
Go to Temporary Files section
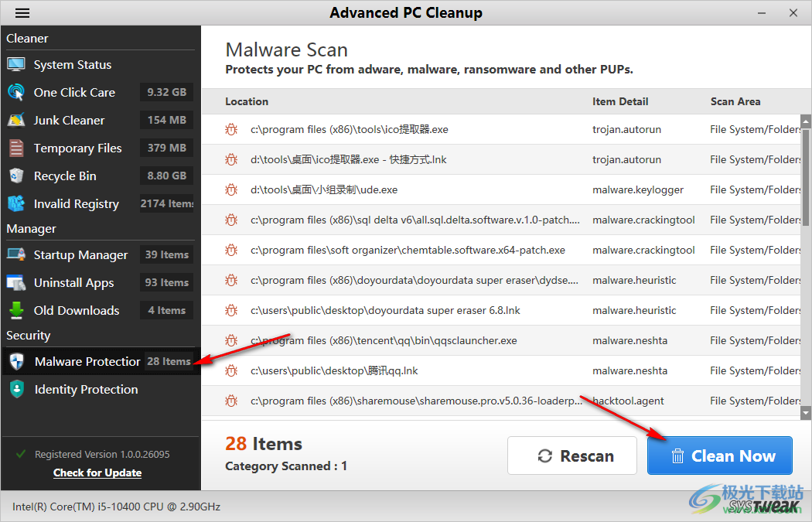tap(77, 148)
